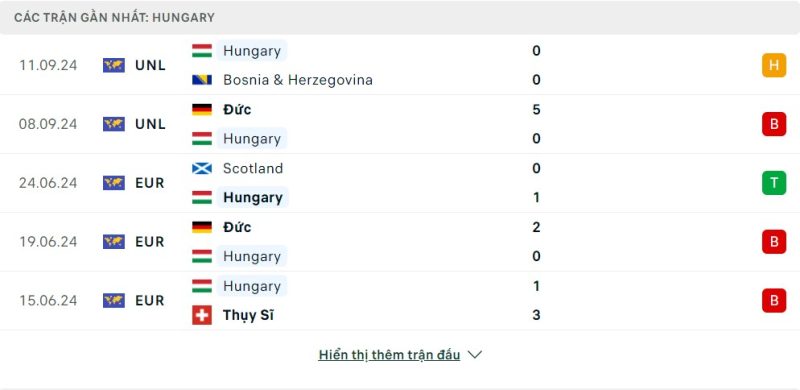Click the red B badge for 15.06.24 match

[x=774, y=300]
